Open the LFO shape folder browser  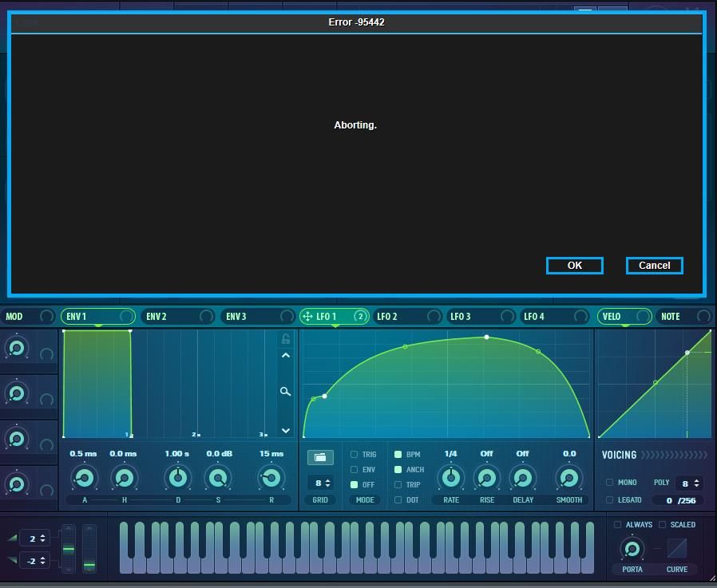coord(320,457)
